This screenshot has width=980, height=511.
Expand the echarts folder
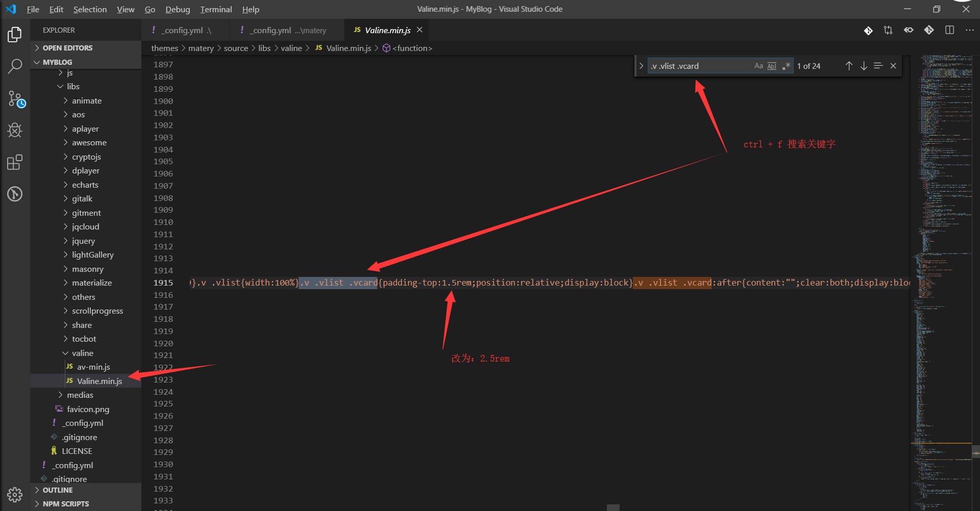86,185
